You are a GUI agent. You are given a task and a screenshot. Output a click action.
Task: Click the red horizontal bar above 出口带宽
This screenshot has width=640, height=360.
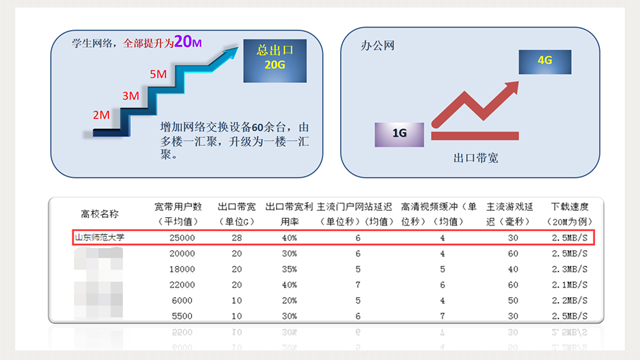tap(475, 136)
